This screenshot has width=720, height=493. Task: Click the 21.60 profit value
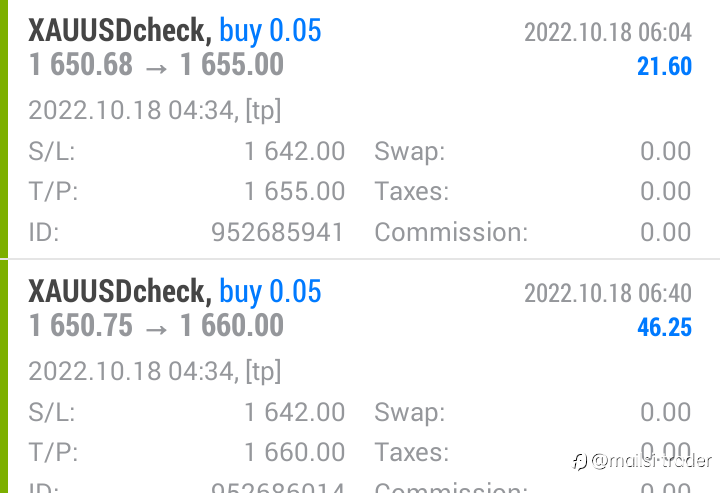pyautogui.click(x=664, y=66)
